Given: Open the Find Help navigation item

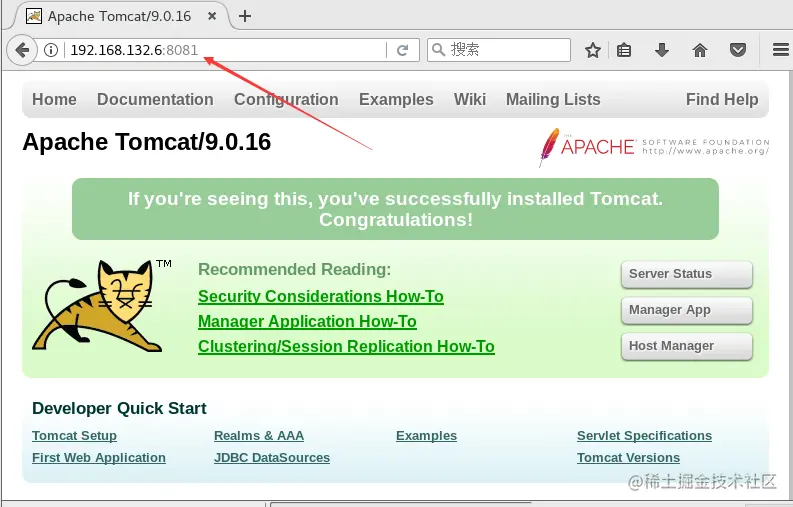Looking at the screenshot, I should [722, 99].
